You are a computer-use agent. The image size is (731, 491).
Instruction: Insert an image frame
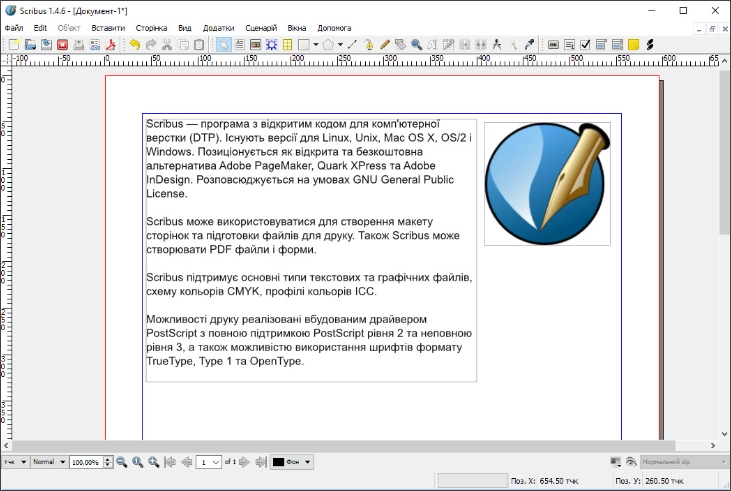click(255, 45)
